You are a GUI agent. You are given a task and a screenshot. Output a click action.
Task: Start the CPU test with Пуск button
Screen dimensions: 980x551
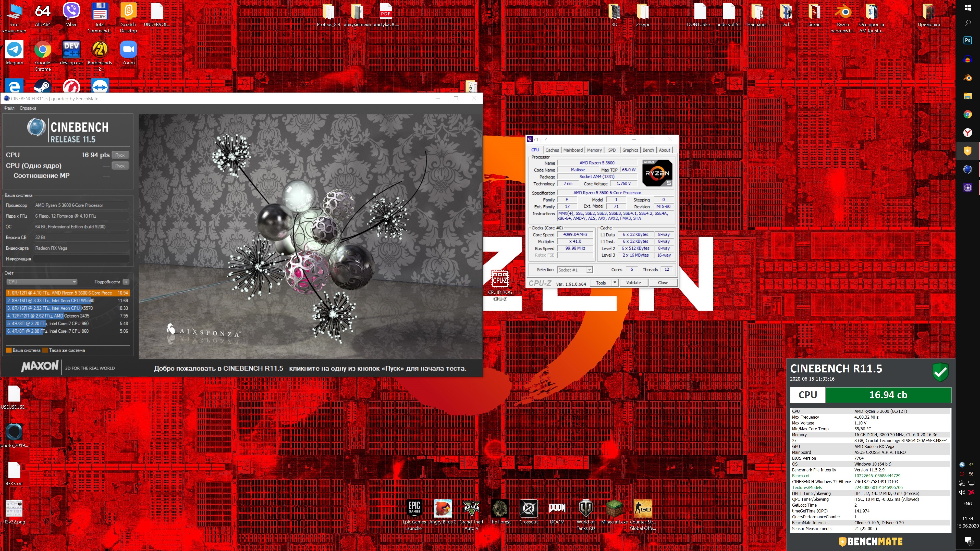click(x=120, y=155)
